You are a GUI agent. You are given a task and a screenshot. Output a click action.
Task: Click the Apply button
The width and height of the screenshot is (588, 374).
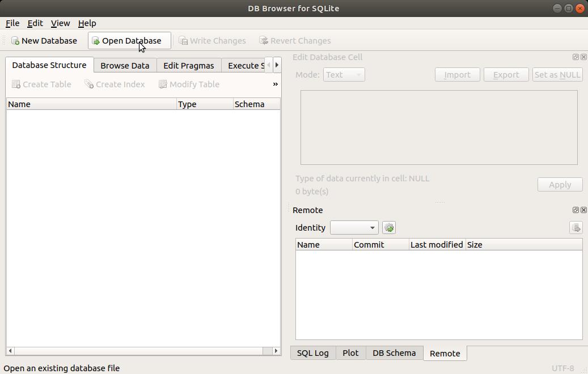(x=560, y=184)
